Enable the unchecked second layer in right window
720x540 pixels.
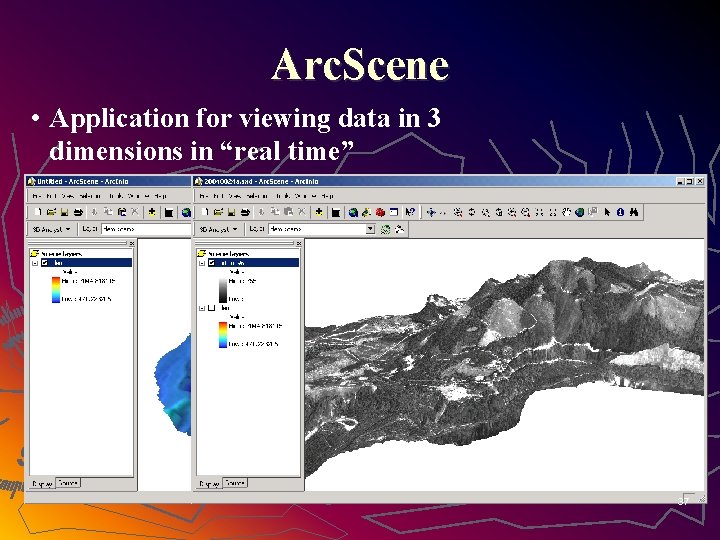pyautogui.click(x=212, y=308)
